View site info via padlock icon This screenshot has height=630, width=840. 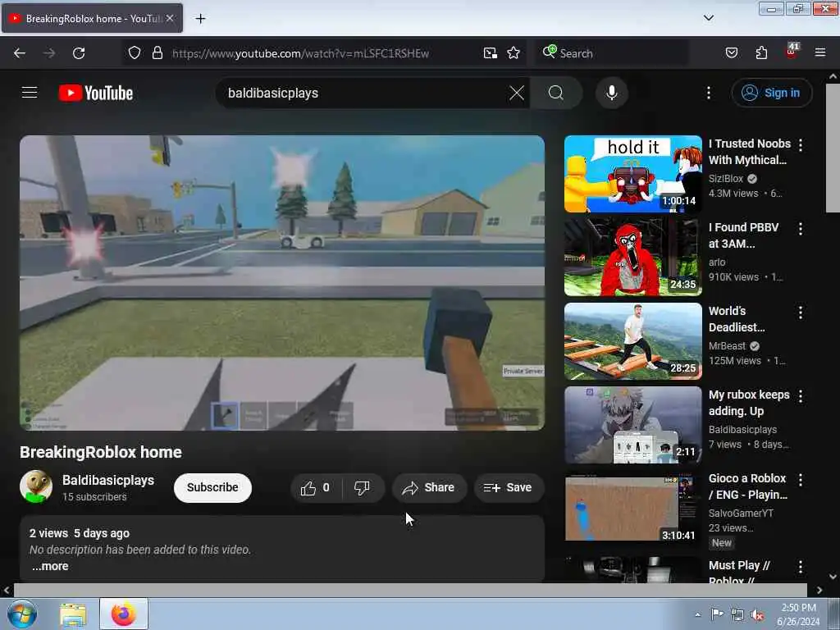pos(157,53)
